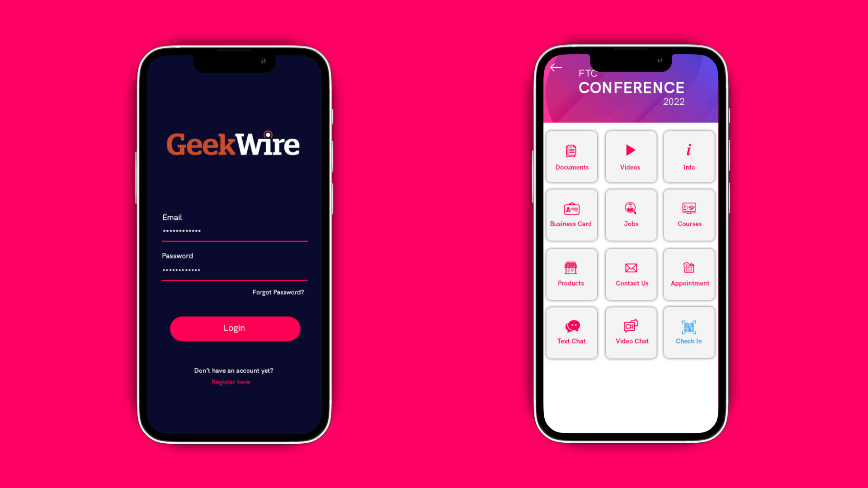Click Login button to sign in
Image resolution: width=868 pixels, height=488 pixels.
coord(235,328)
